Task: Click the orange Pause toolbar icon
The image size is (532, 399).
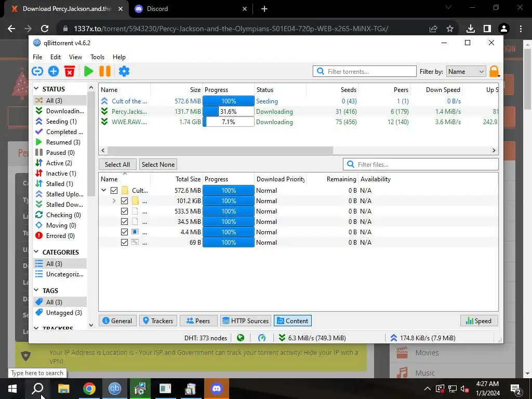Action: (105, 71)
